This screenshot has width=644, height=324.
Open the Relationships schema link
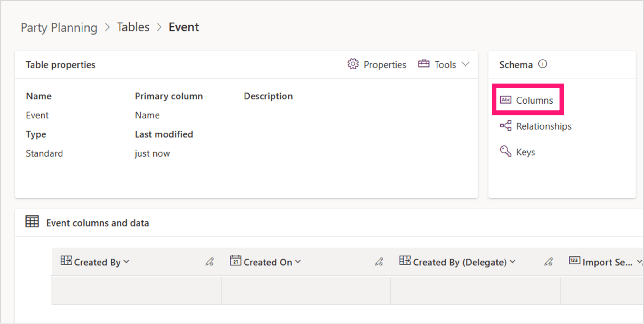(535, 126)
